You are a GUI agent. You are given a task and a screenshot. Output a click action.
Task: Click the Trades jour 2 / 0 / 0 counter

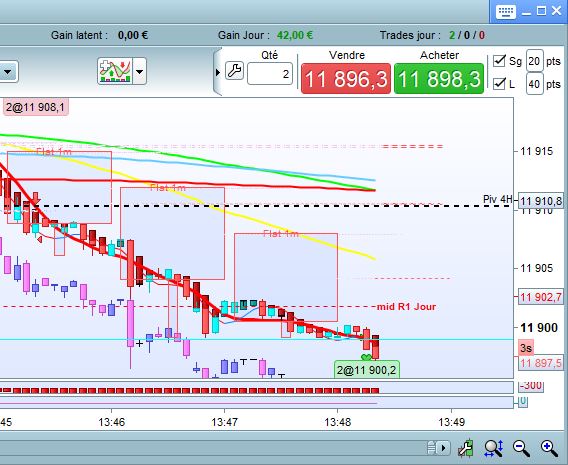coord(467,35)
